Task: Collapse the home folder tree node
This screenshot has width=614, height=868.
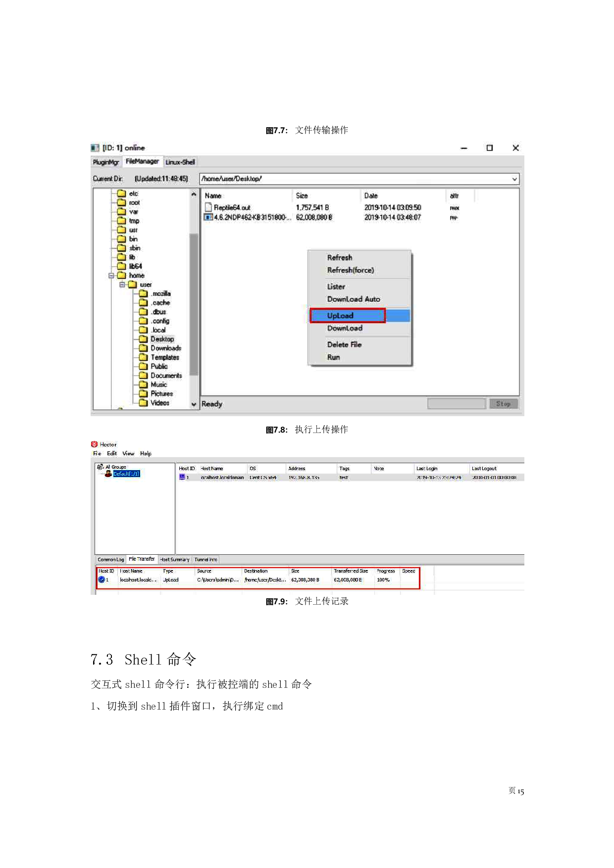Action: (111, 276)
